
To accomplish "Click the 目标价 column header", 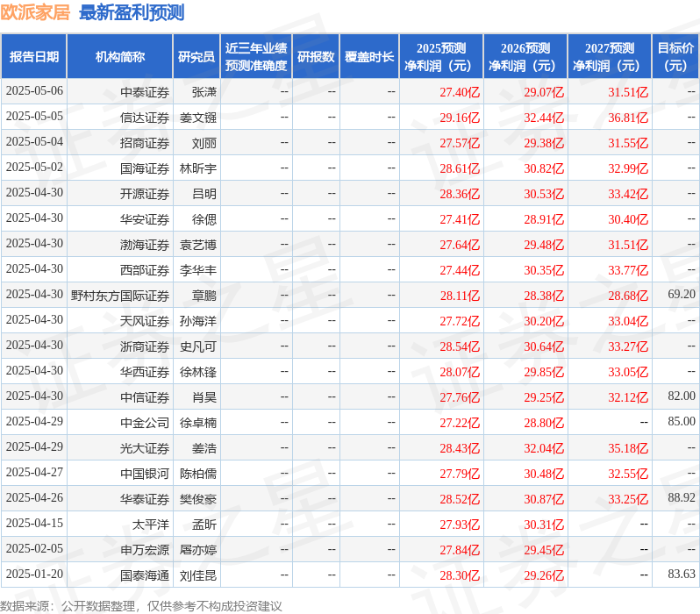I will coord(676,57).
